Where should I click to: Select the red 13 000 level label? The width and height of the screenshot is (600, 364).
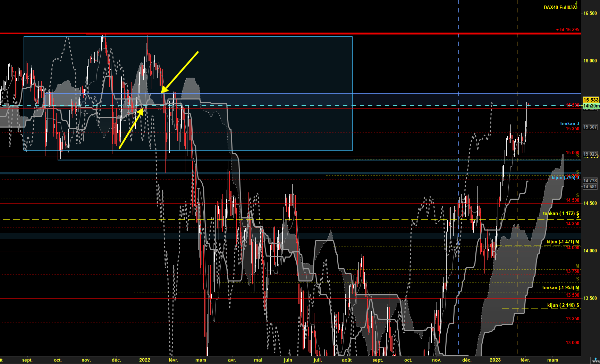(573, 343)
